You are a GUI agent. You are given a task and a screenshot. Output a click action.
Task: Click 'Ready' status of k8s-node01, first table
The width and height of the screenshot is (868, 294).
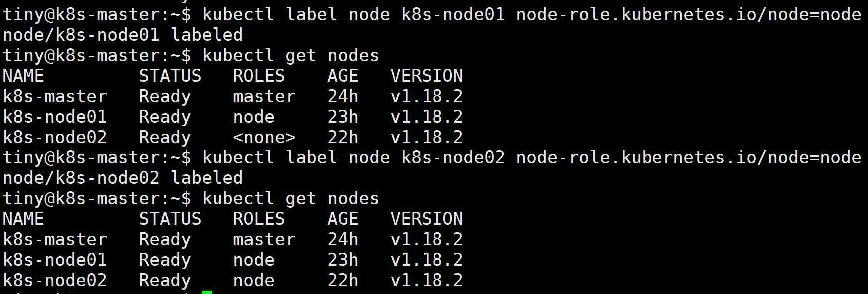pos(165,117)
